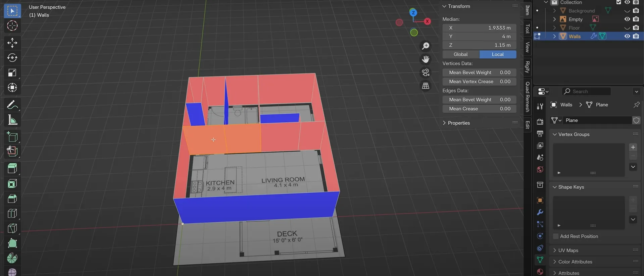Enable Add Rest Position checkbox
The image size is (644, 276).
pos(556,236)
